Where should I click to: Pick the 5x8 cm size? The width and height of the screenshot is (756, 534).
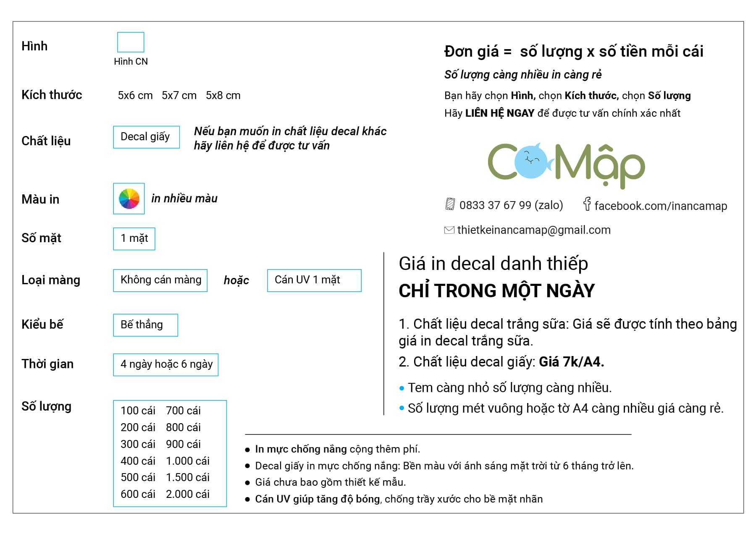pos(223,95)
